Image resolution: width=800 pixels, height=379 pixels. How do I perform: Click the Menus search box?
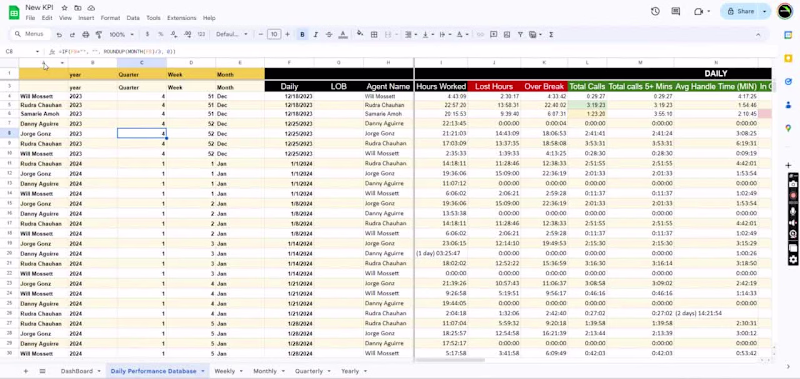point(31,34)
